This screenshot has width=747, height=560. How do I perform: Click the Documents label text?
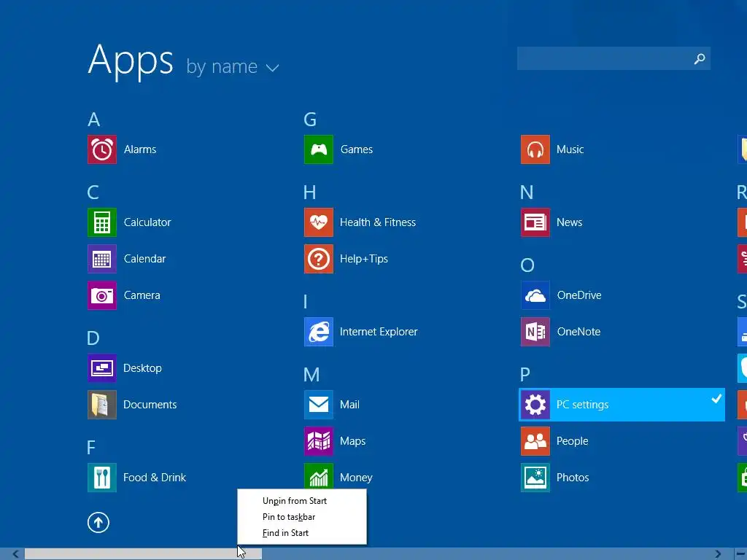point(150,405)
